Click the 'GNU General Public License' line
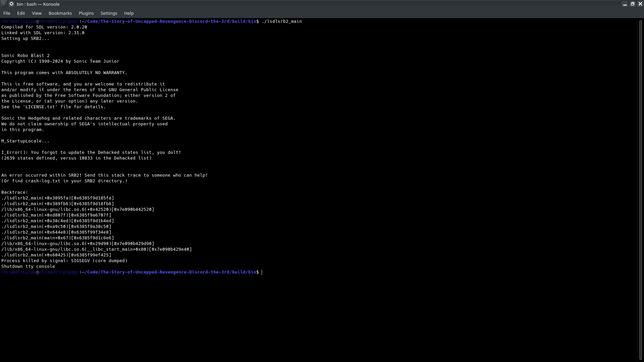Viewport: 644px width, 362px height. coord(90,90)
